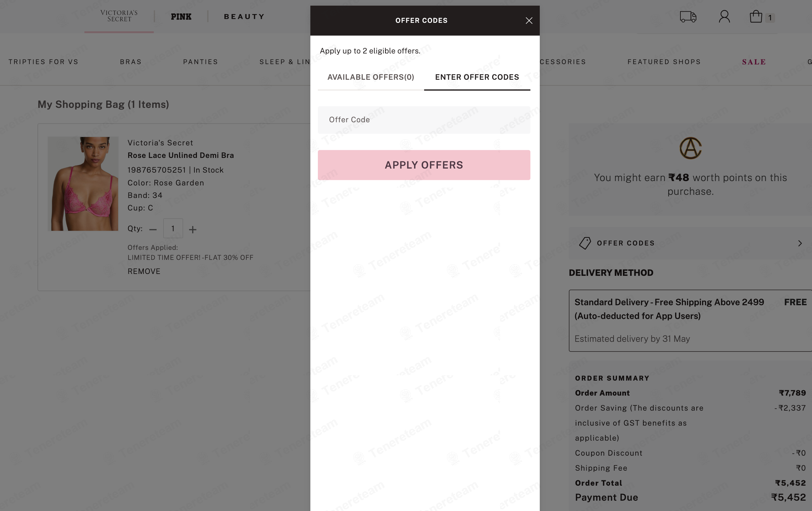
Task: Click the 'Color: Rose Garden' text
Action: coord(166,183)
